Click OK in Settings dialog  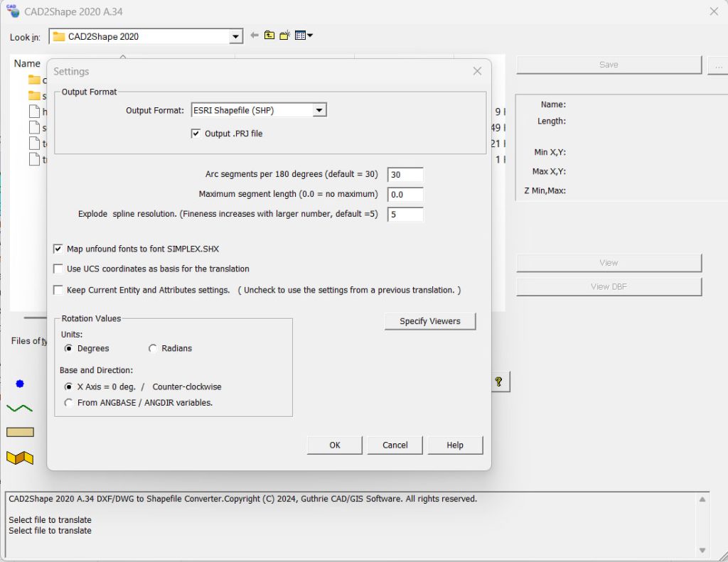[334, 445]
